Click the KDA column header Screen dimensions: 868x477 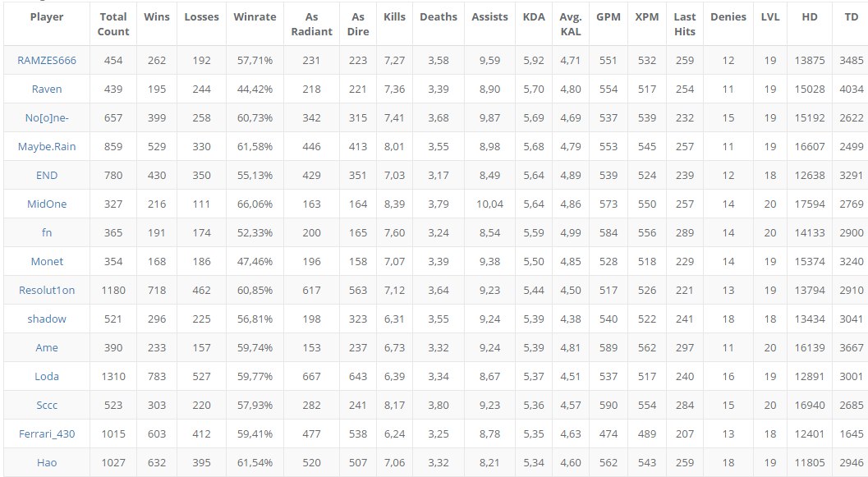[534, 16]
